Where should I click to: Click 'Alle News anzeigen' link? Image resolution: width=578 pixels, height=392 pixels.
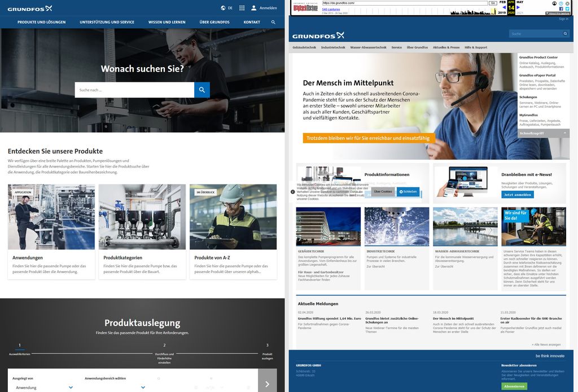click(x=546, y=345)
